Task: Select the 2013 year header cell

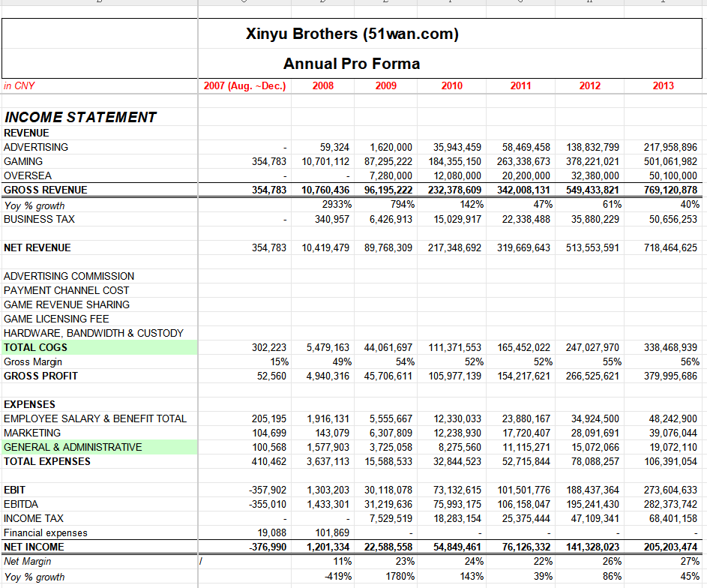Action: point(664,85)
